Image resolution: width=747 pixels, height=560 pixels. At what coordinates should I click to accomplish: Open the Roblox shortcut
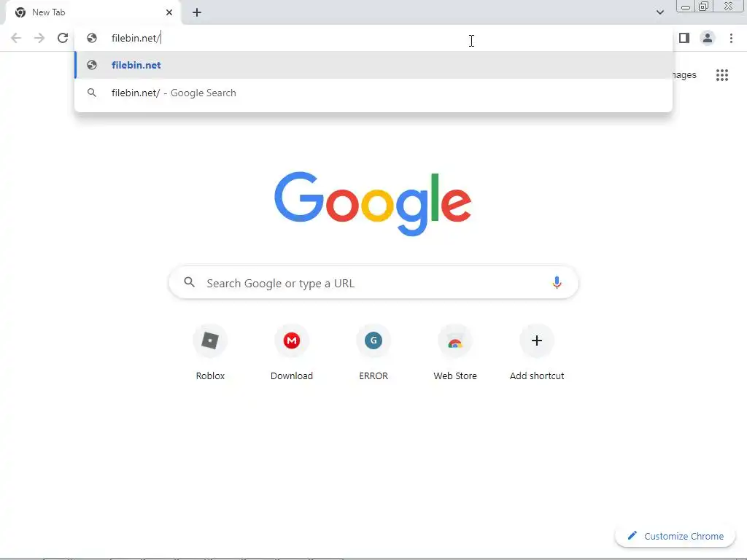210,353
